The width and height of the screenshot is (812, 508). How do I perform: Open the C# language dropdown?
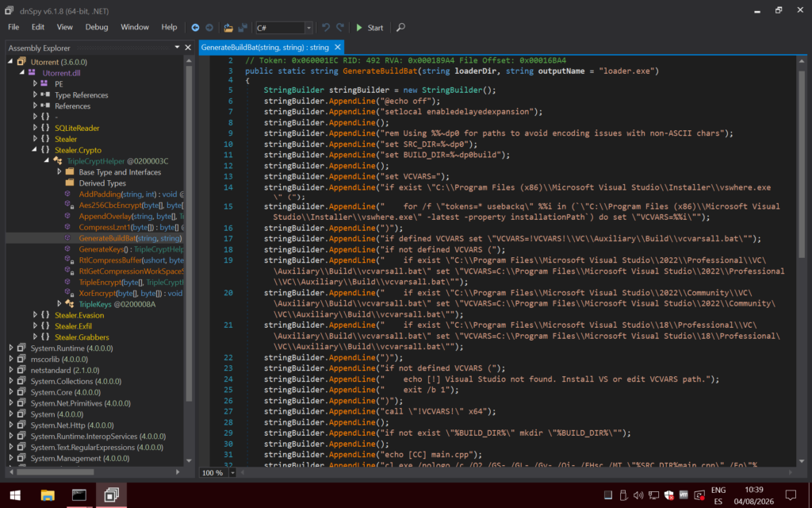pyautogui.click(x=308, y=28)
